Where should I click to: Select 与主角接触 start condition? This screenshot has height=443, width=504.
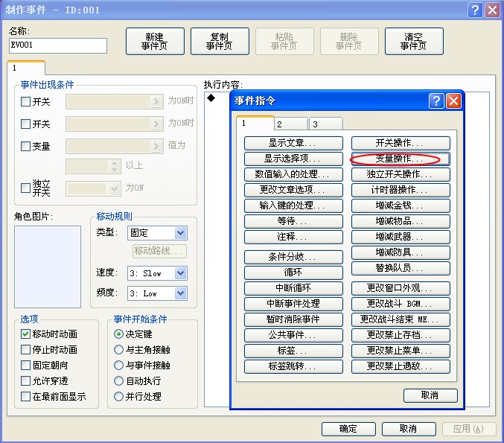118,349
